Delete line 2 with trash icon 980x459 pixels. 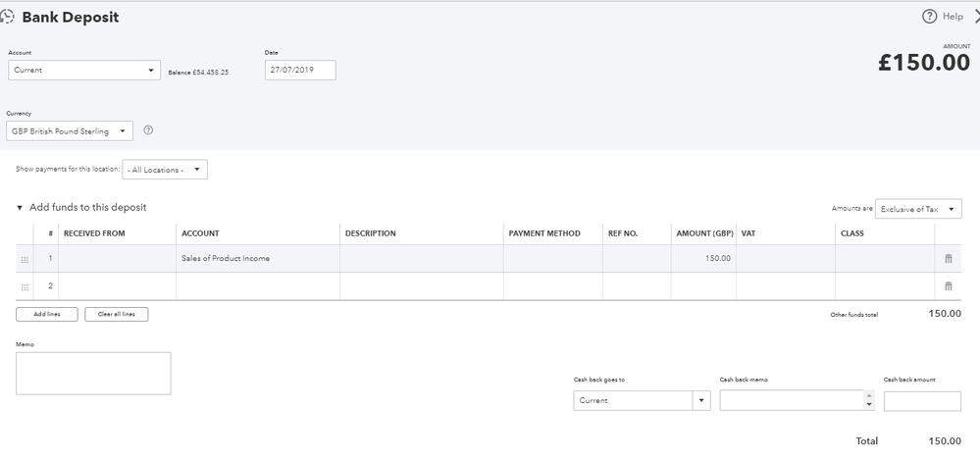[948, 286]
